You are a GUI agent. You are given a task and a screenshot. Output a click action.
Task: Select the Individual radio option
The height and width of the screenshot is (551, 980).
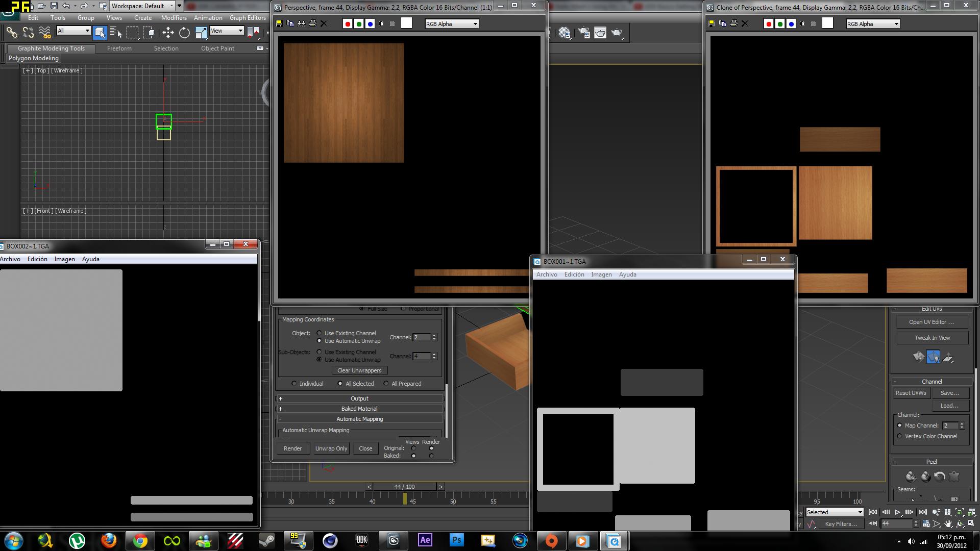294,384
